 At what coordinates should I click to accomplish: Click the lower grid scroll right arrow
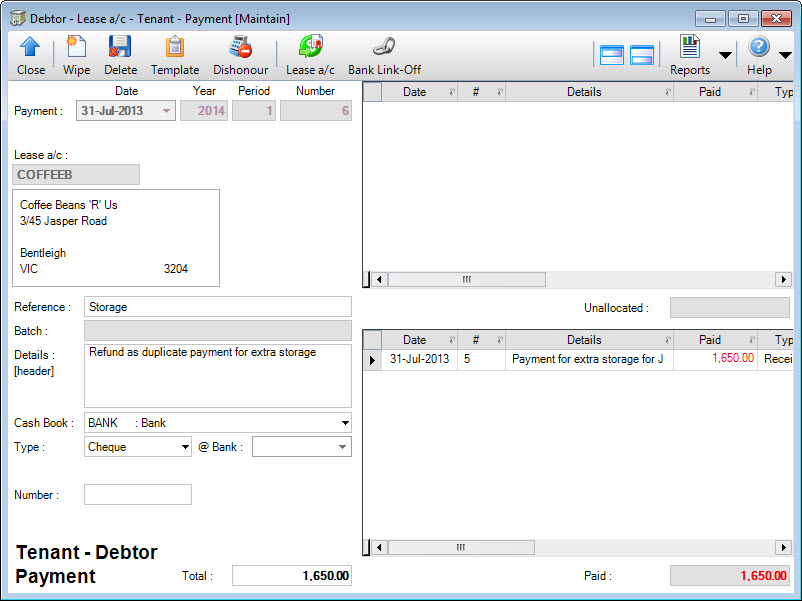pos(783,547)
